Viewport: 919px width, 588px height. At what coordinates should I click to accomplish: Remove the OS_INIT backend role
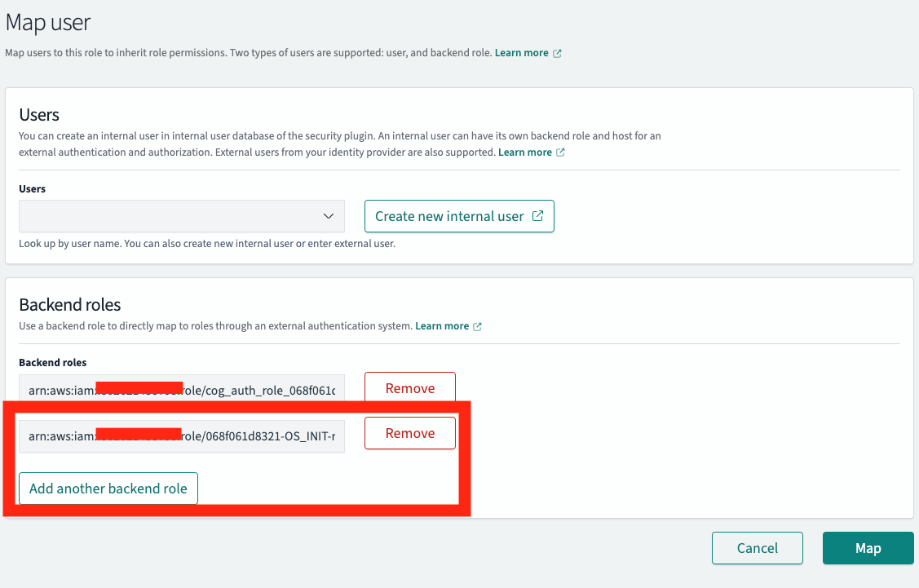(x=409, y=433)
